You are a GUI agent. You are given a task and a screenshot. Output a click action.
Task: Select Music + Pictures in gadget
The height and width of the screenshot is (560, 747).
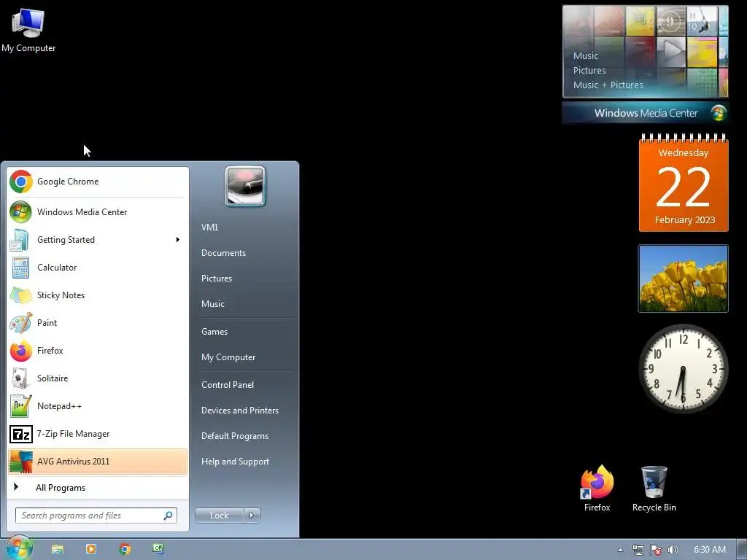click(608, 85)
